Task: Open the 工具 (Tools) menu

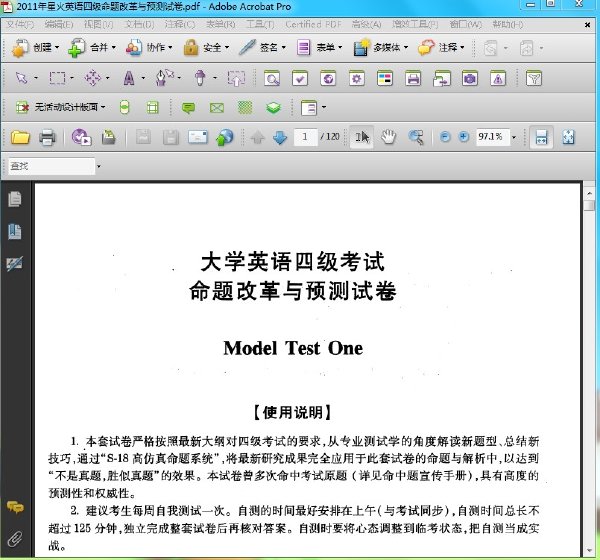Action: pos(260,24)
